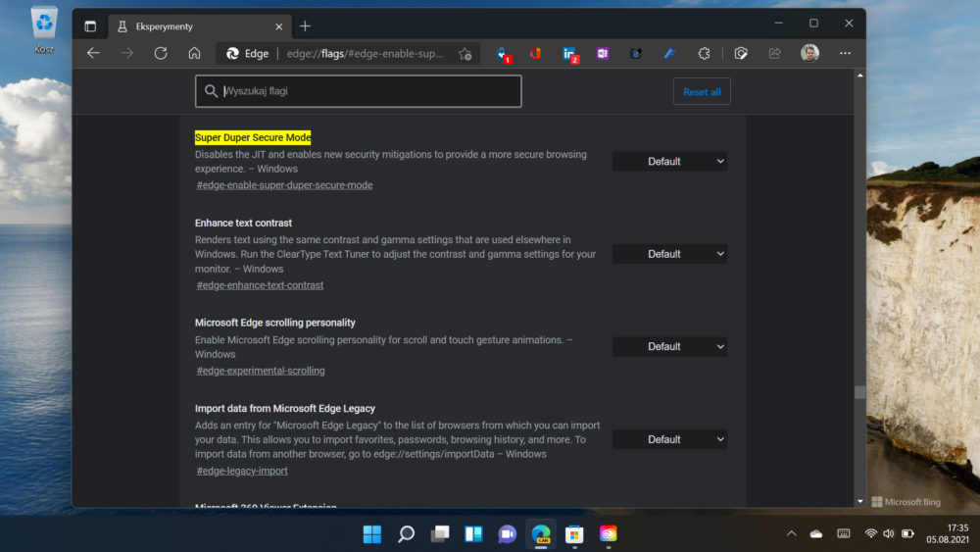The image size is (980, 552).
Task: Open Wi-Fi network icon in tray
Action: 870,534
